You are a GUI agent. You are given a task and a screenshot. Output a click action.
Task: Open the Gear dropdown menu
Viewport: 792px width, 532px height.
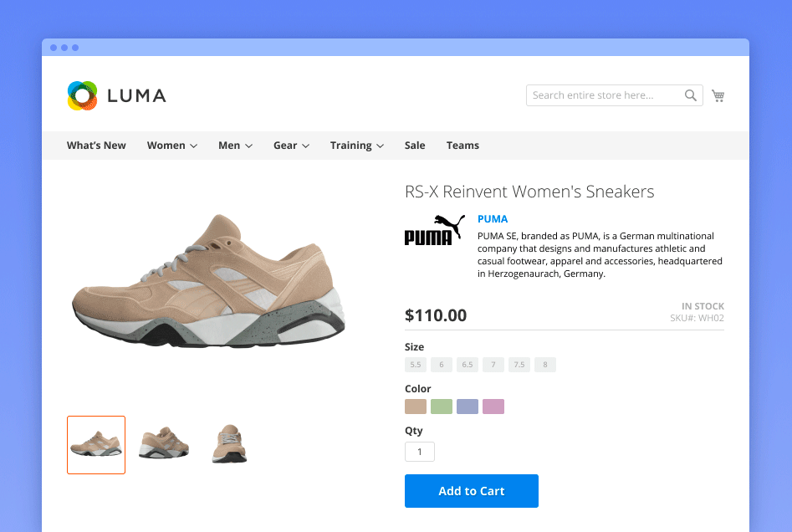pos(290,145)
